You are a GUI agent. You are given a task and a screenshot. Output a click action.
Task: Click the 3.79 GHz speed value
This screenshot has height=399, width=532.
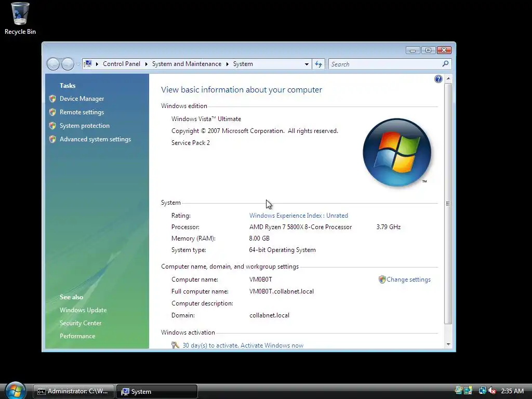389,227
